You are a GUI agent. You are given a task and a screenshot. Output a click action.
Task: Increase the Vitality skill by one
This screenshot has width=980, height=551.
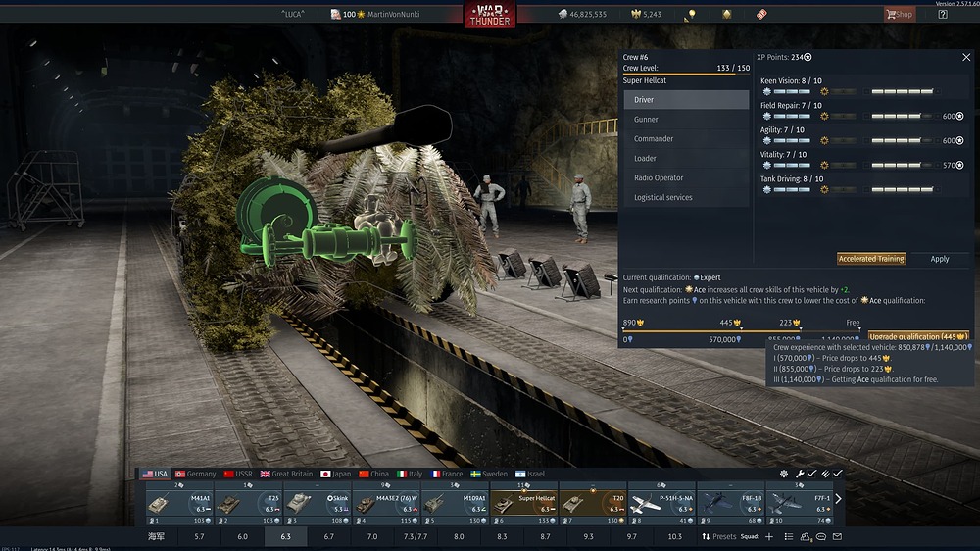(x=938, y=165)
